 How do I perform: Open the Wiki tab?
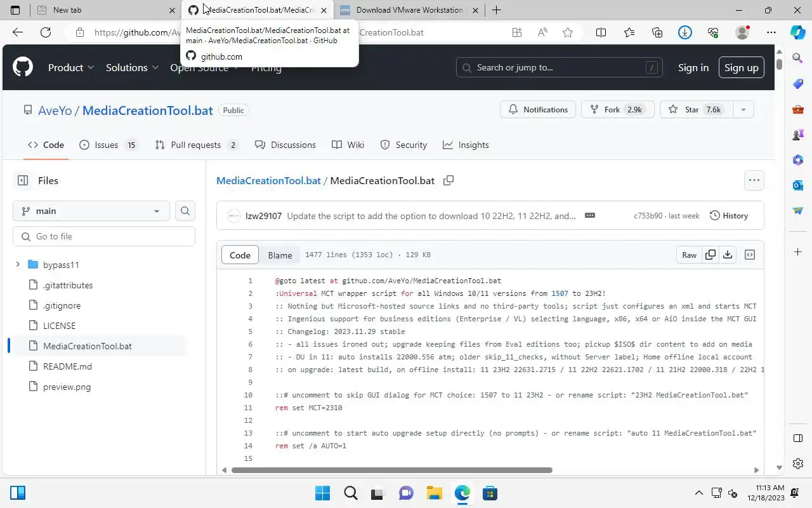pyautogui.click(x=348, y=145)
